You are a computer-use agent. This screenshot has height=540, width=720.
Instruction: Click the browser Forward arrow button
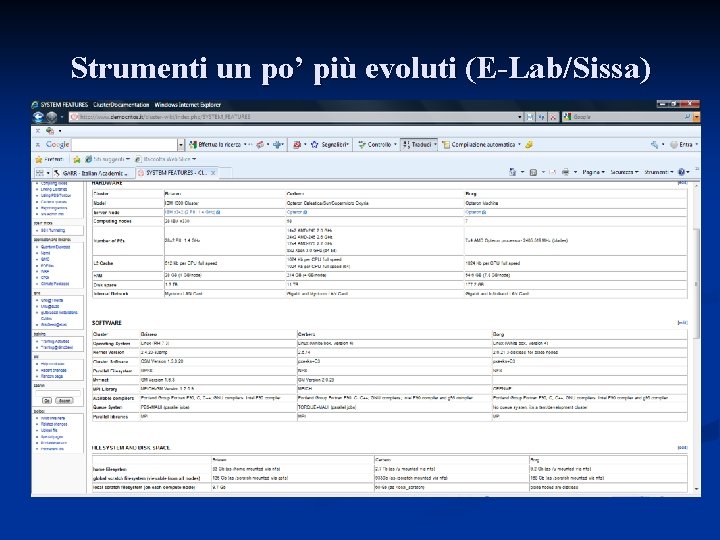(51, 117)
